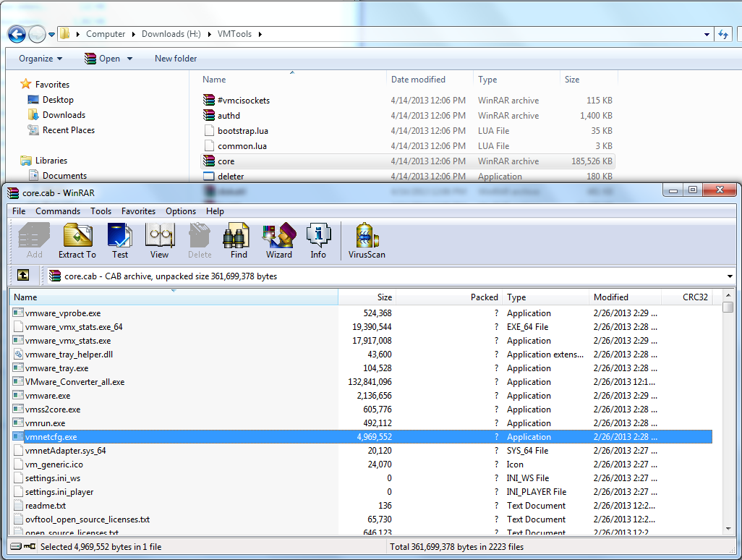
Task: Create a New folder
Action: (x=175, y=58)
